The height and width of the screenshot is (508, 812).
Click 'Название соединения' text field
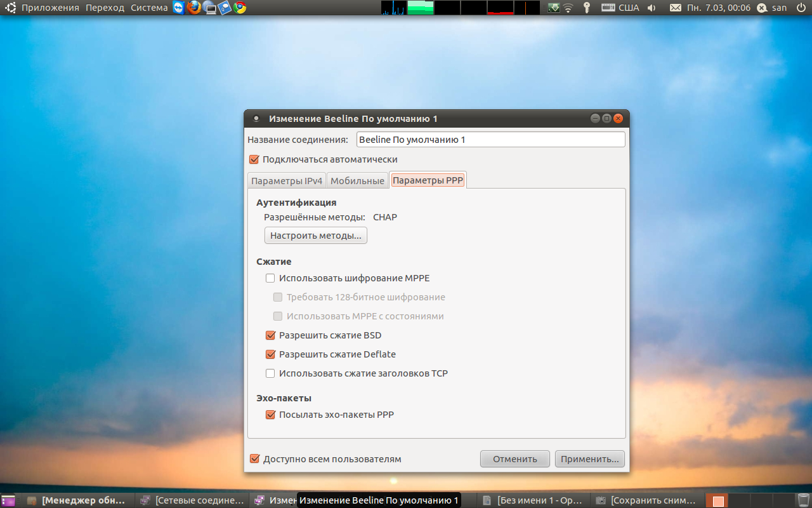[x=490, y=140]
